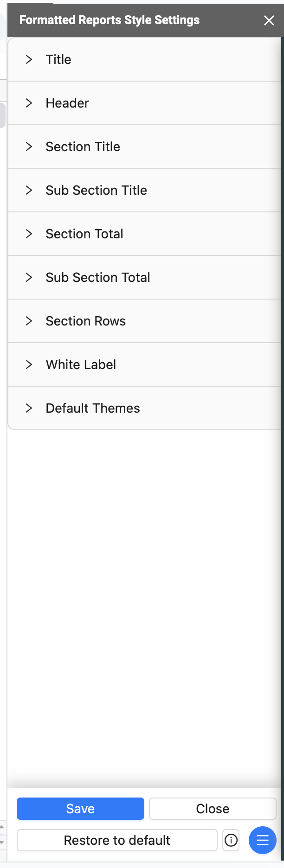Open the Default Themes section
This screenshot has width=284, height=868.
click(145, 408)
